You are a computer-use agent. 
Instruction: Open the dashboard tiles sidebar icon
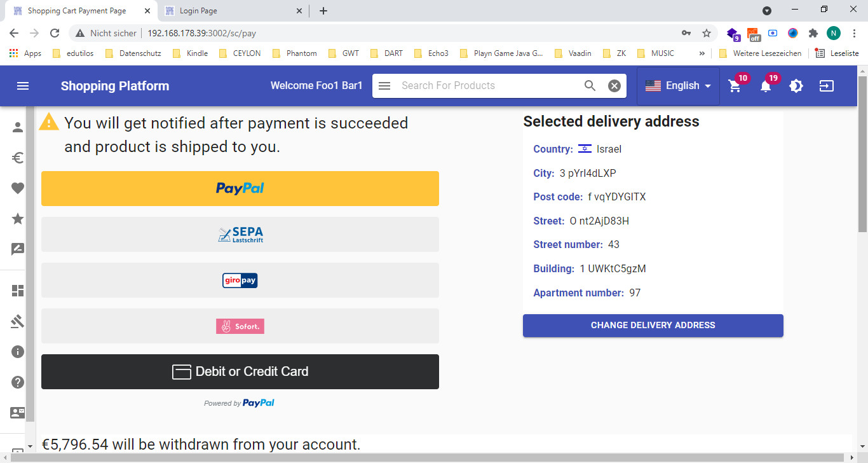click(x=18, y=291)
